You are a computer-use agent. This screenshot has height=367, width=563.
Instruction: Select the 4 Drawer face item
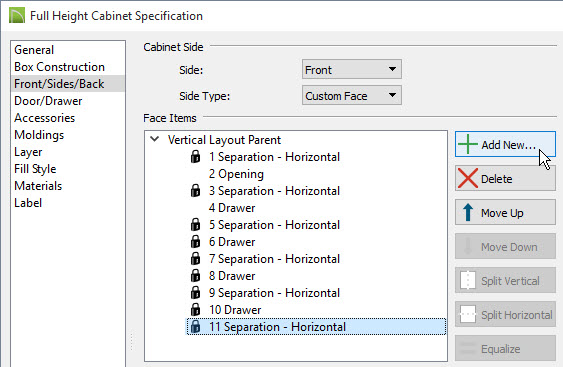click(x=232, y=208)
